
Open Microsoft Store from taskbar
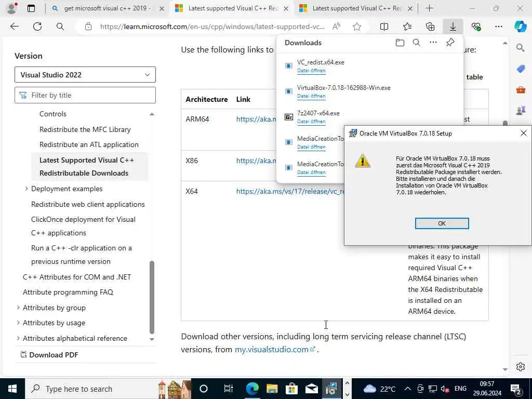(x=291, y=389)
